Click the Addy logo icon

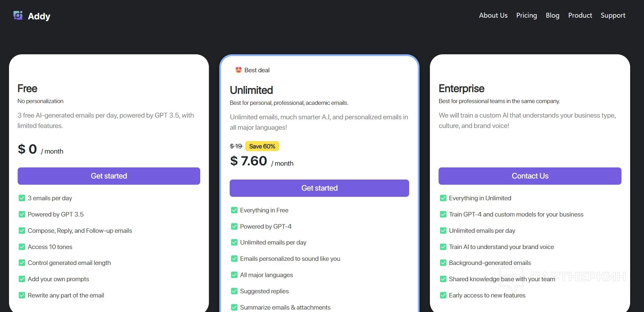click(x=18, y=16)
